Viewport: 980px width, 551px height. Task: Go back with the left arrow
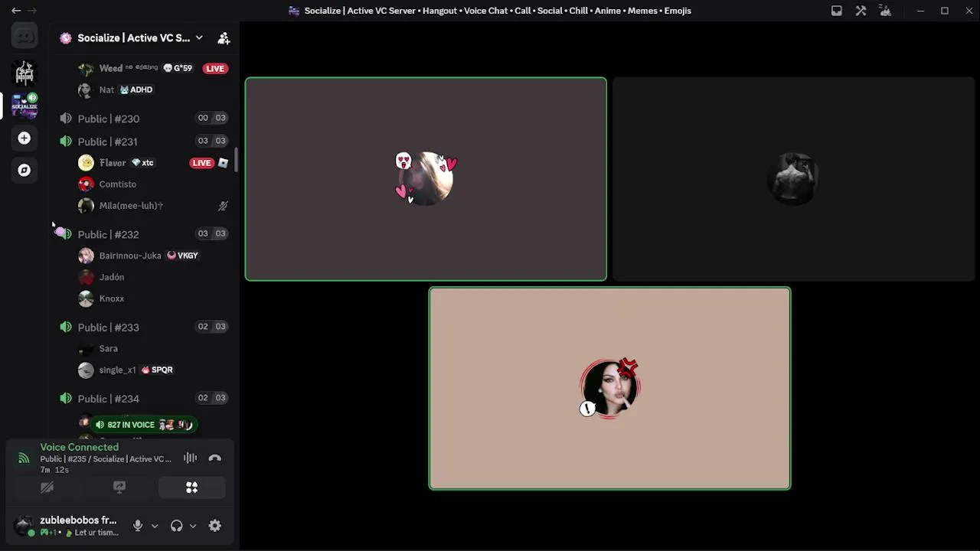click(x=15, y=11)
